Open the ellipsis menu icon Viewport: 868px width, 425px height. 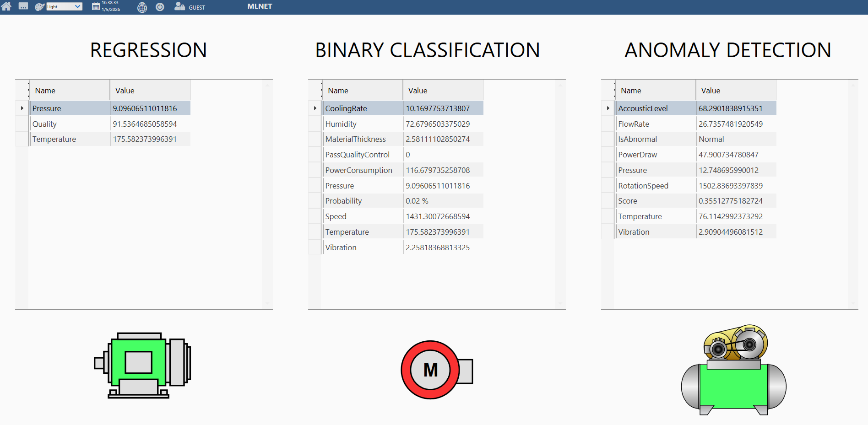(x=23, y=6)
